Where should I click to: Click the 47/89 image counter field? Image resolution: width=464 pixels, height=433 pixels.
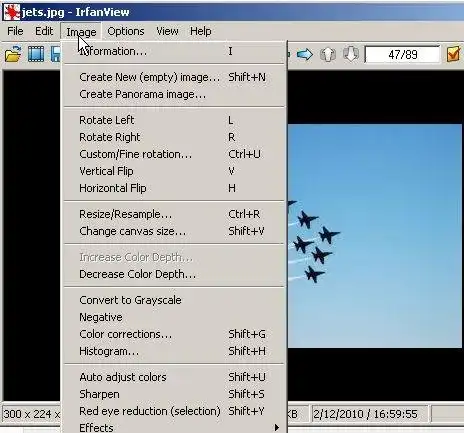403,54
